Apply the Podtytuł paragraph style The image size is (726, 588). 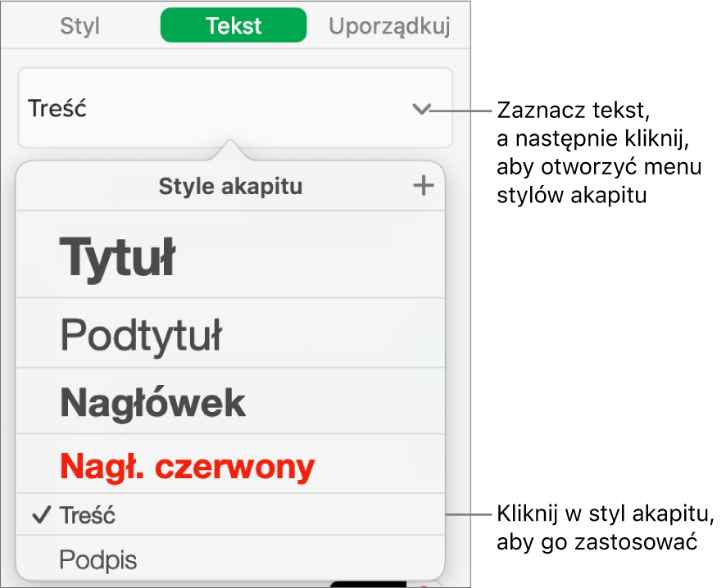pos(230,333)
